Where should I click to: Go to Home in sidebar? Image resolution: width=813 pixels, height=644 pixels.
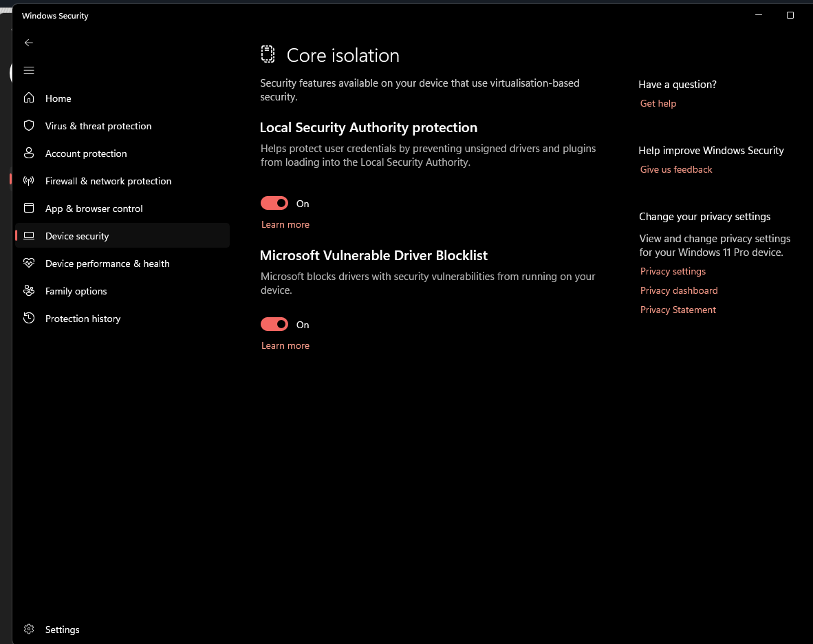(x=122, y=98)
